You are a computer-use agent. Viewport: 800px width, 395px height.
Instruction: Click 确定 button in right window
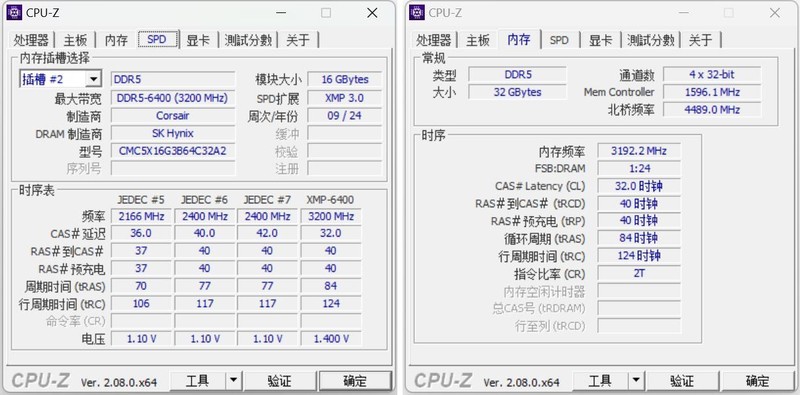(758, 381)
